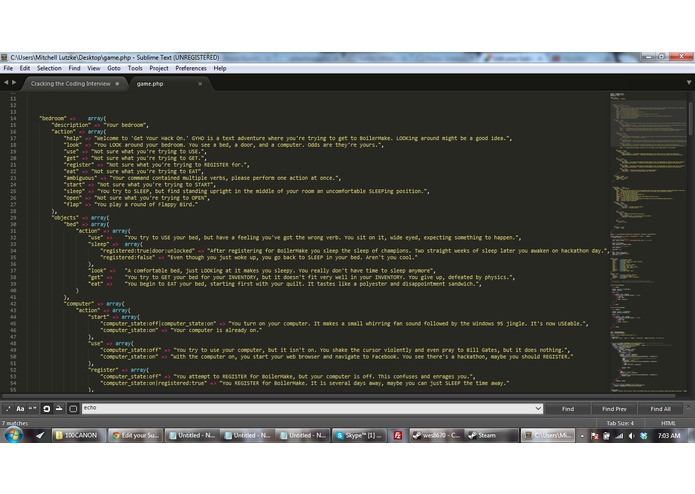Show hidden tray icons arrow

pyautogui.click(x=582, y=436)
